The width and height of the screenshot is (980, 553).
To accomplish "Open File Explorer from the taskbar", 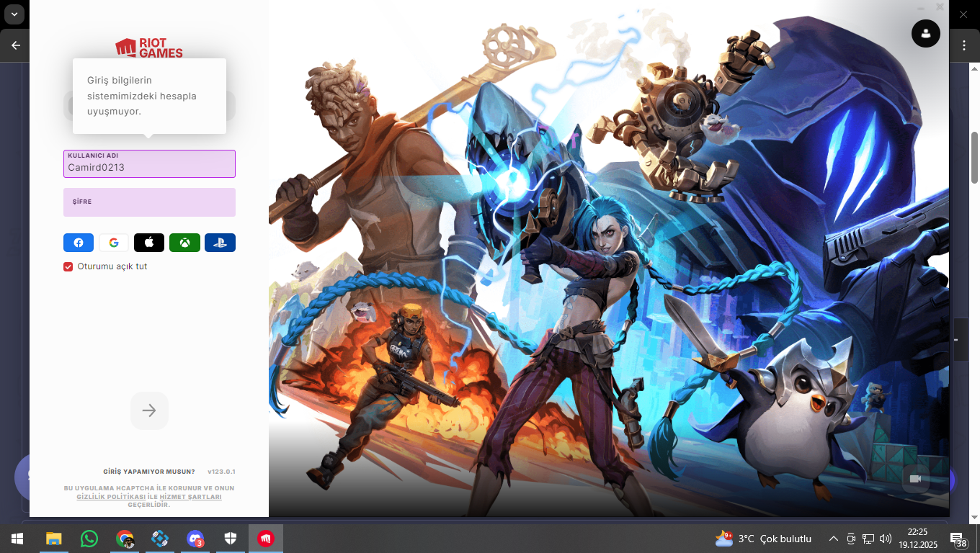I will point(54,539).
